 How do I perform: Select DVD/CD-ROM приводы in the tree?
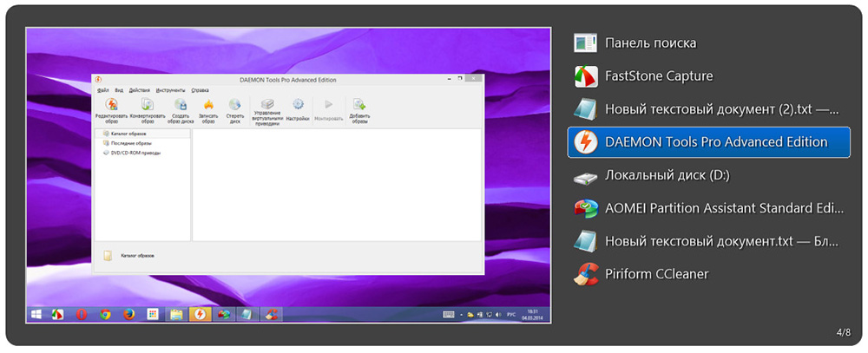coord(132,153)
